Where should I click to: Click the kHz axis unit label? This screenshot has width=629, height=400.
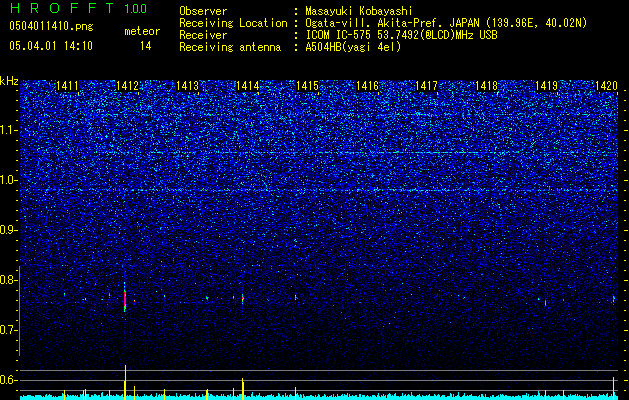[x=9, y=81]
